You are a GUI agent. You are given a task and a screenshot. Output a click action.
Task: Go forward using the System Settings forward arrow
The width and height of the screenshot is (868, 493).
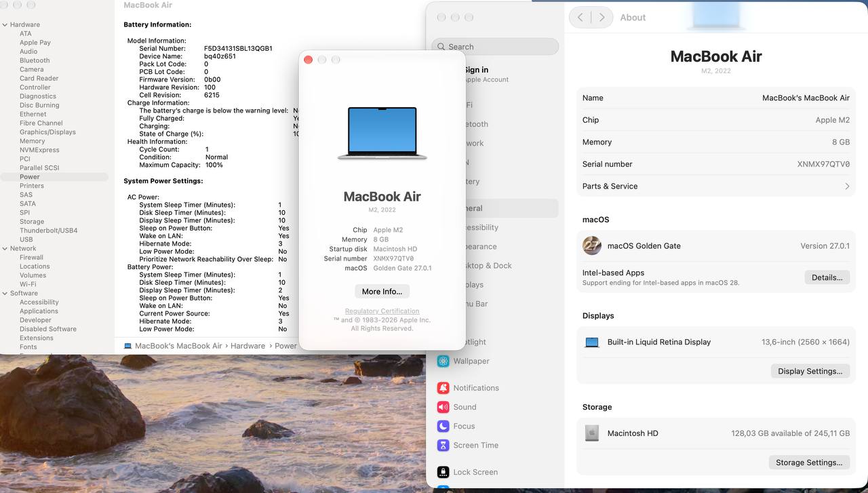pyautogui.click(x=601, y=18)
